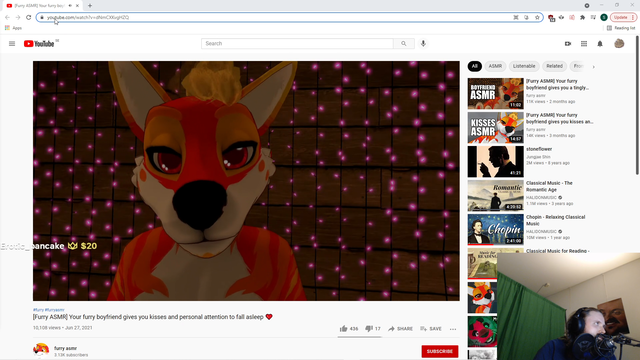This screenshot has width=640, height=360.
Task: Bookmark this page with star icon
Action: [537, 18]
